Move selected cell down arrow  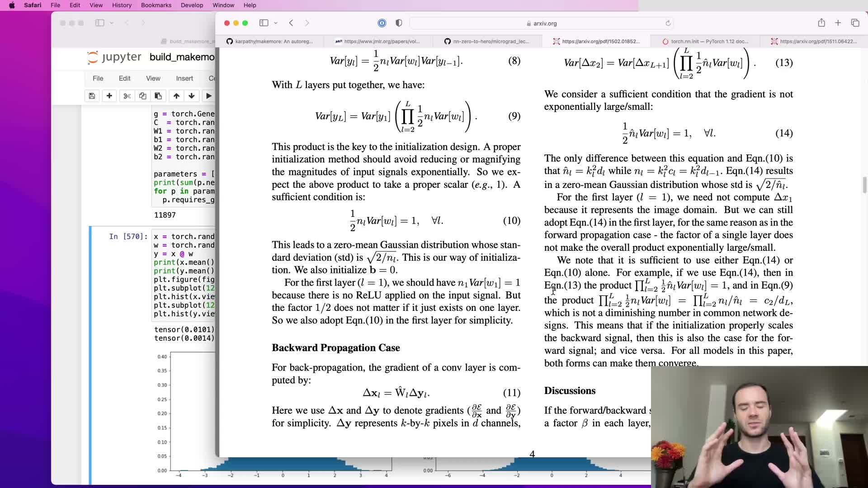(x=192, y=96)
